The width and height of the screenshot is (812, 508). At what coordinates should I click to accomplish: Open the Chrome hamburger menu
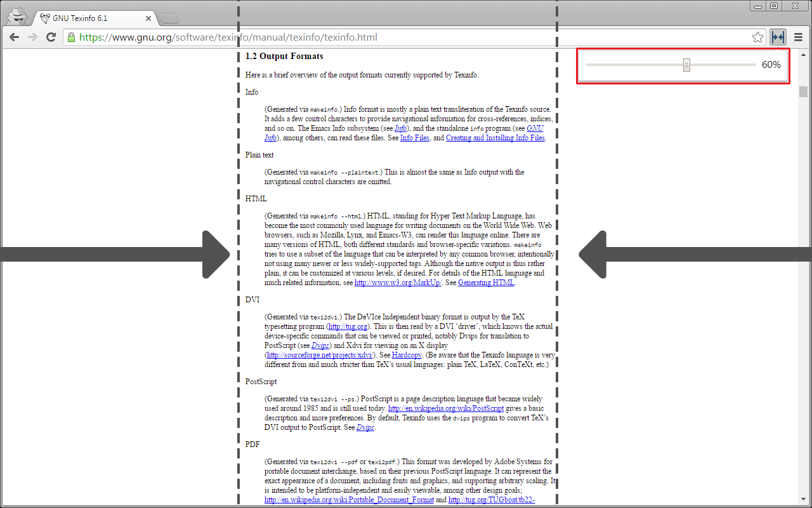[799, 37]
